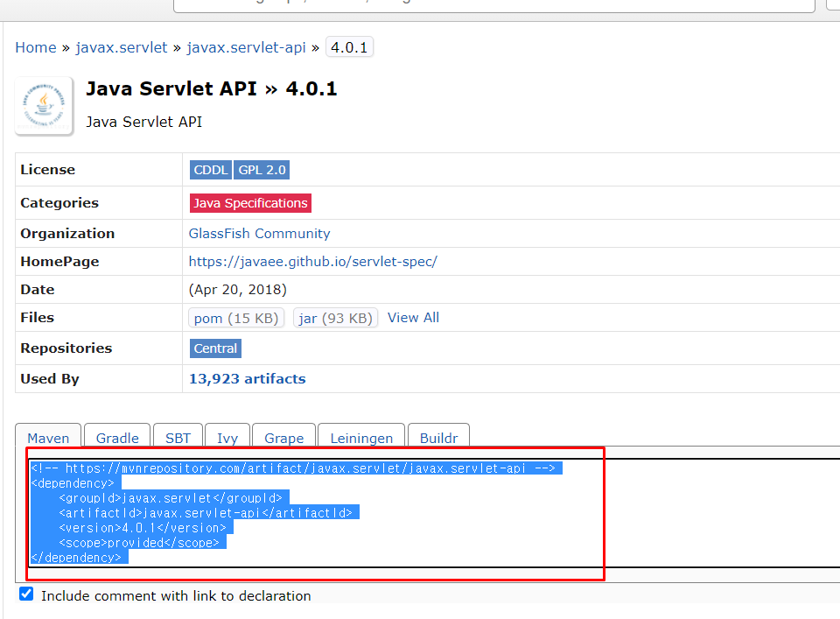This screenshot has width=840, height=619.
Task: Select the Maven tab
Action: (x=48, y=437)
